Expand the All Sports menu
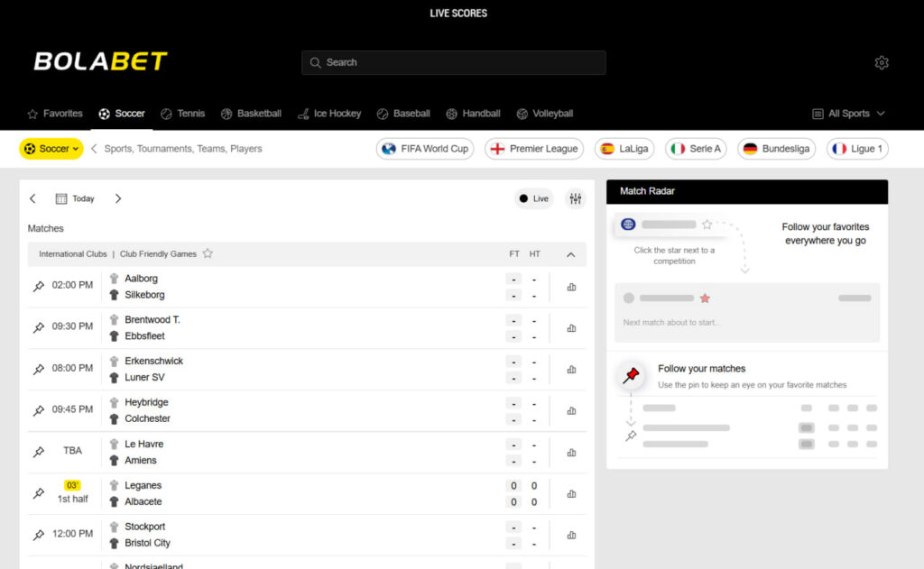The image size is (924, 569). click(848, 114)
